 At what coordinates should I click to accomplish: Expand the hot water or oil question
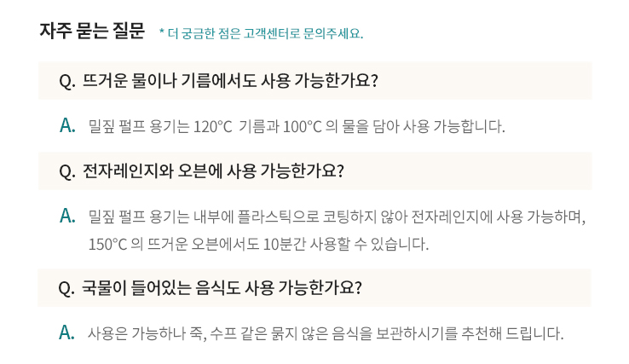230,81
